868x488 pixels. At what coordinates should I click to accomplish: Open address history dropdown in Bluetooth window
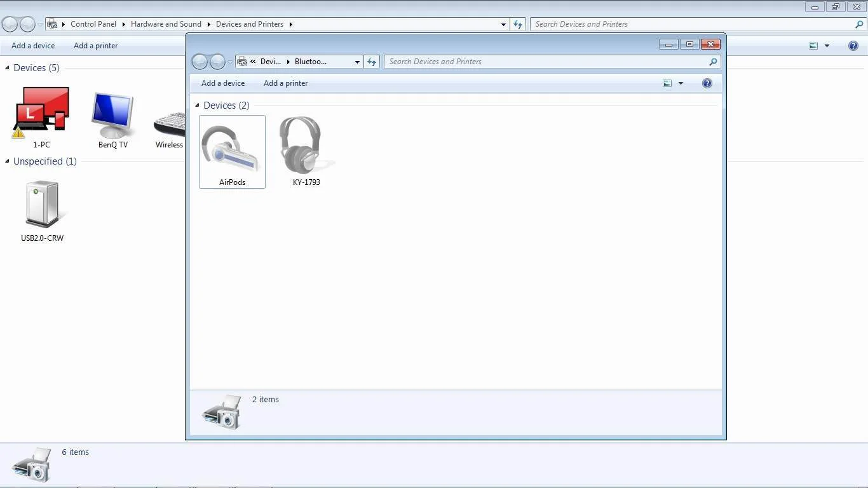(x=357, y=62)
